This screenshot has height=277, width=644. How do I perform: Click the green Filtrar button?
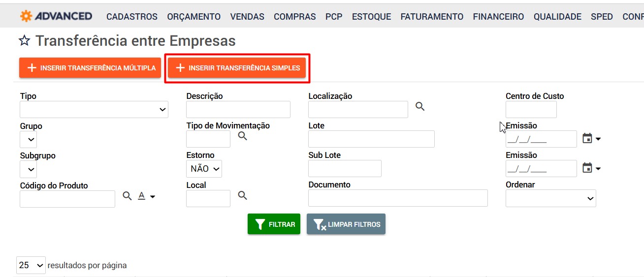(x=274, y=224)
